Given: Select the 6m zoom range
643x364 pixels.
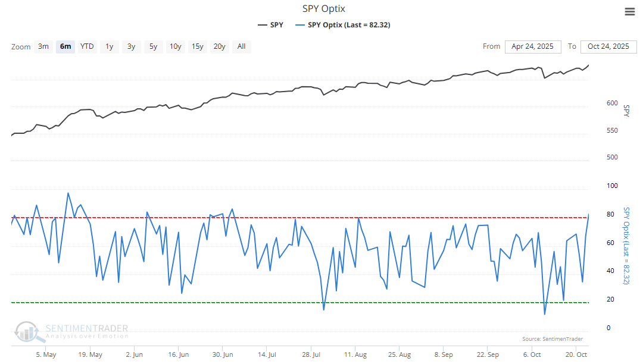Looking at the screenshot, I should [x=65, y=46].
